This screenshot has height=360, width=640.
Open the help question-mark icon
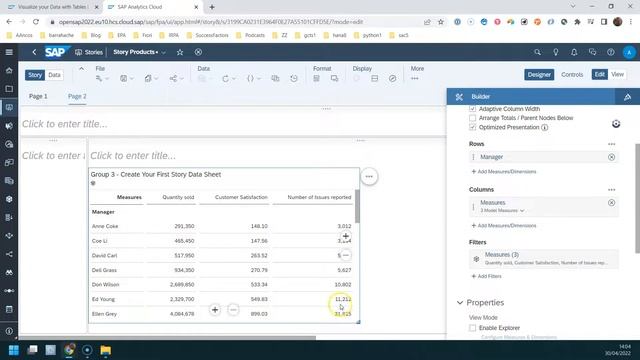pos(611,52)
